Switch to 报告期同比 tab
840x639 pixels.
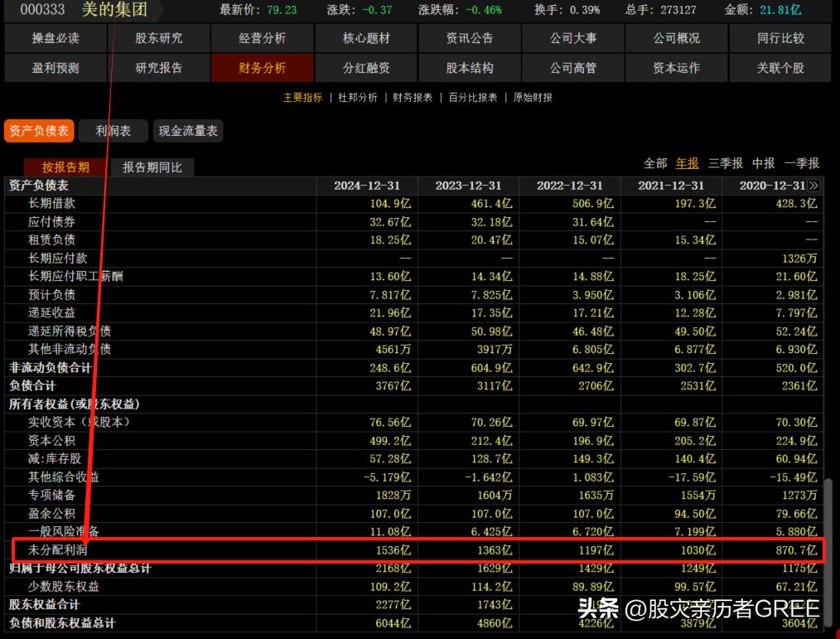coord(152,167)
